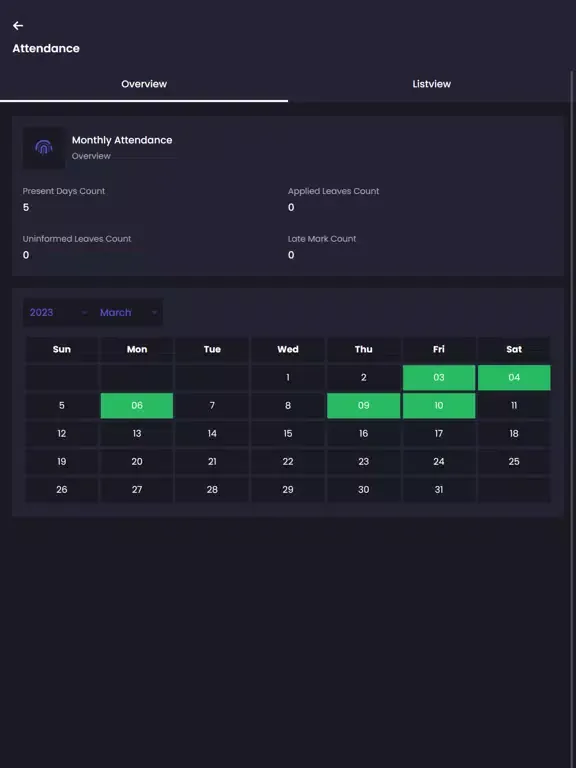Viewport: 576px width, 768px height.
Task: Click calendar date 31
Action: [x=439, y=489]
